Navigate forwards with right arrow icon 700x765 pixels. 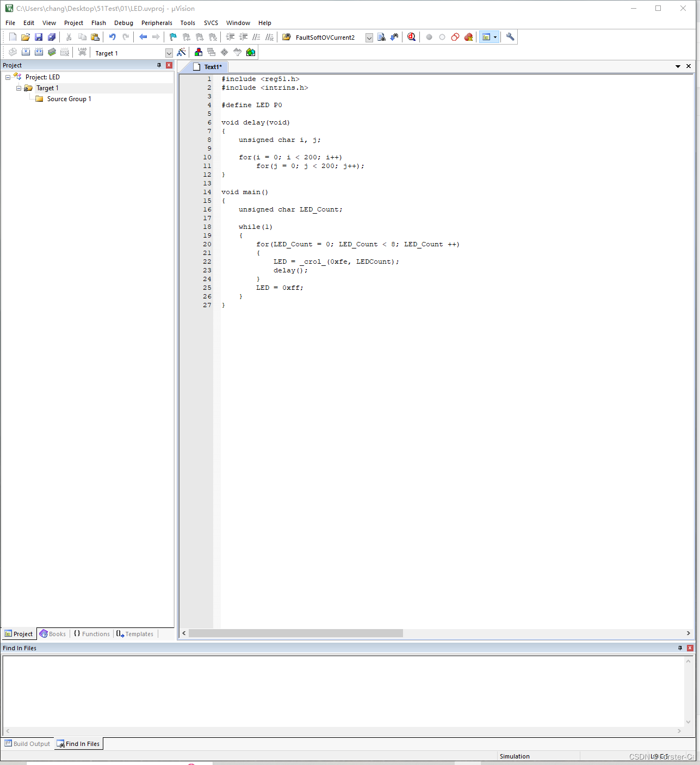pos(156,37)
